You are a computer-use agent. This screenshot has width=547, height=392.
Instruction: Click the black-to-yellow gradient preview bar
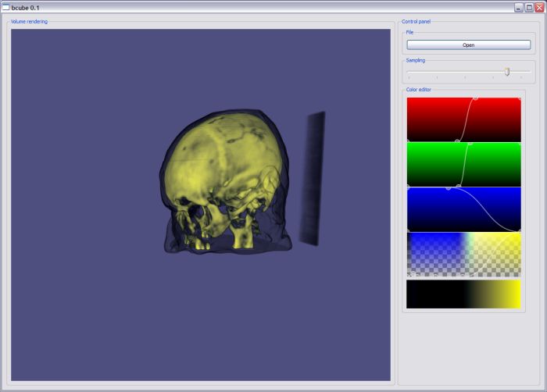463,294
